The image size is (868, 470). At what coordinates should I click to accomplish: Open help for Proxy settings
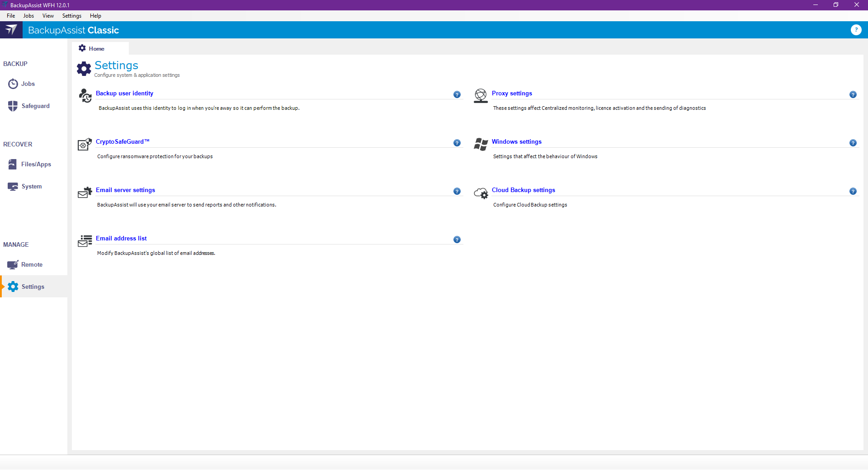point(853,94)
